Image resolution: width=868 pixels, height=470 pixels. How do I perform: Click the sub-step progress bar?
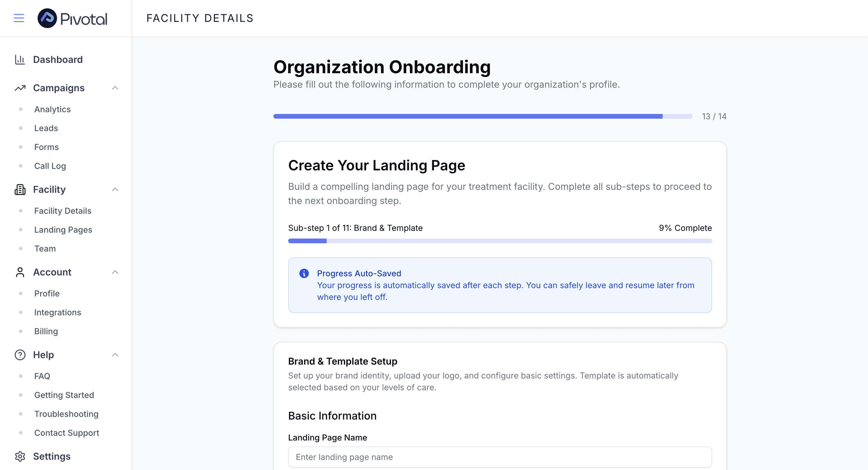pos(500,241)
